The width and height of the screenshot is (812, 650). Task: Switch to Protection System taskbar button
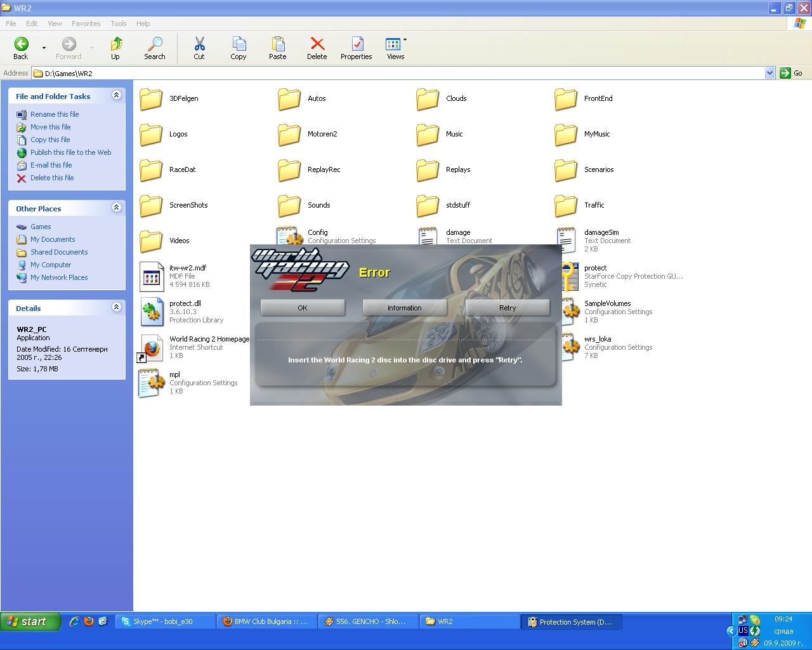pos(572,622)
